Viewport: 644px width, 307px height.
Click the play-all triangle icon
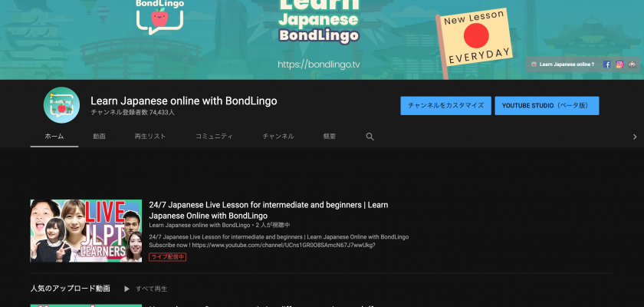click(x=127, y=289)
